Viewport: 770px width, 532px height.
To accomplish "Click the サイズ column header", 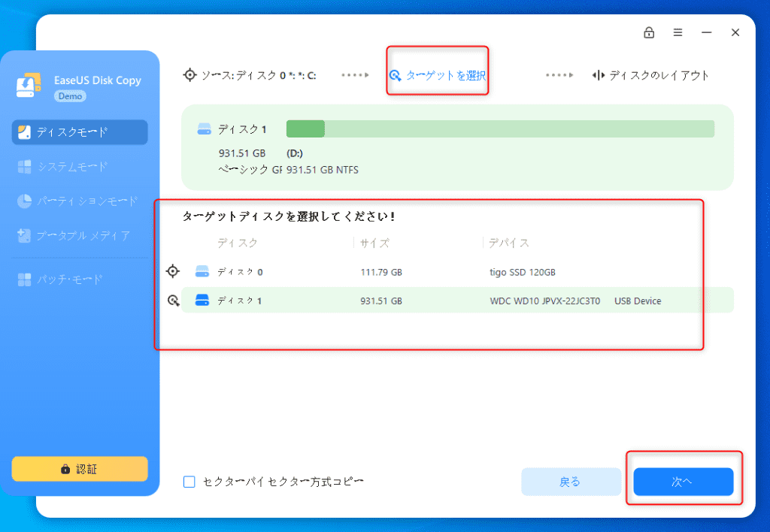I will (374, 243).
